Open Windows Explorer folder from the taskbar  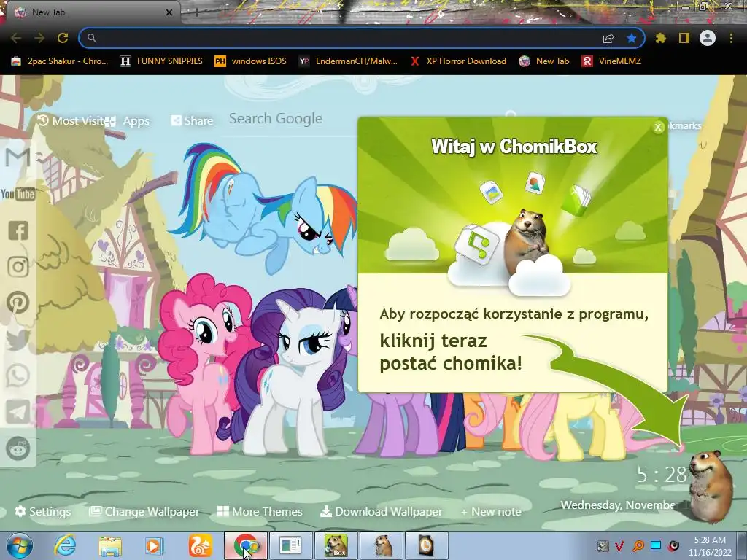[110, 545]
